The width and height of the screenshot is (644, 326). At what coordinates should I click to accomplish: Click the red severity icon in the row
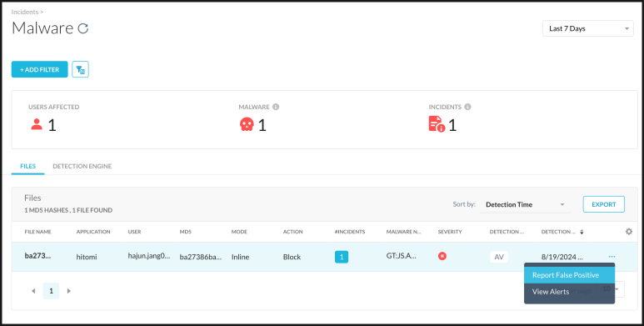click(442, 256)
